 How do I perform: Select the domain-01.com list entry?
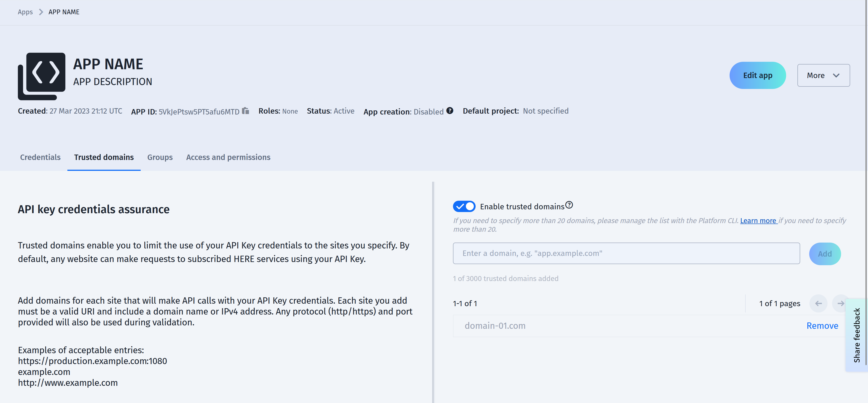495,325
